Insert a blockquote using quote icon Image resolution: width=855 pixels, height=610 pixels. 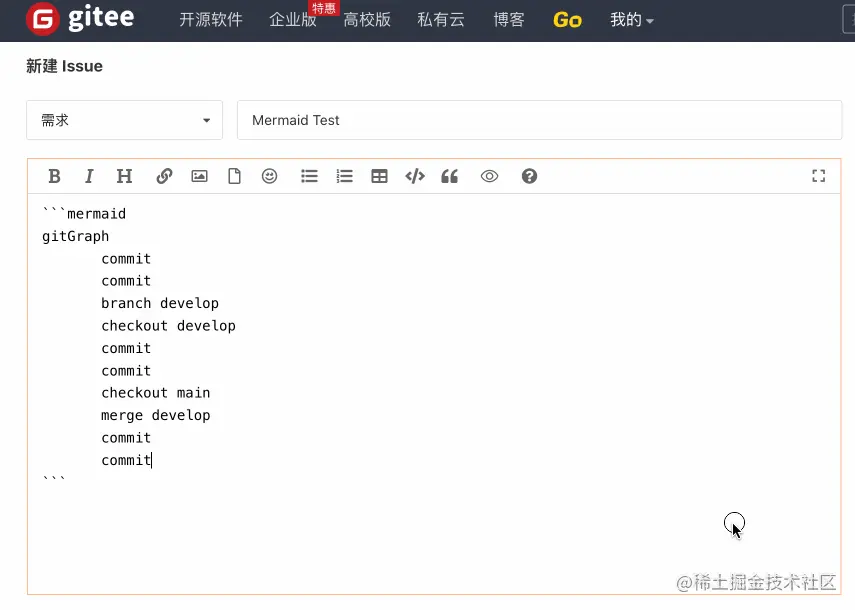coord(449,176)
